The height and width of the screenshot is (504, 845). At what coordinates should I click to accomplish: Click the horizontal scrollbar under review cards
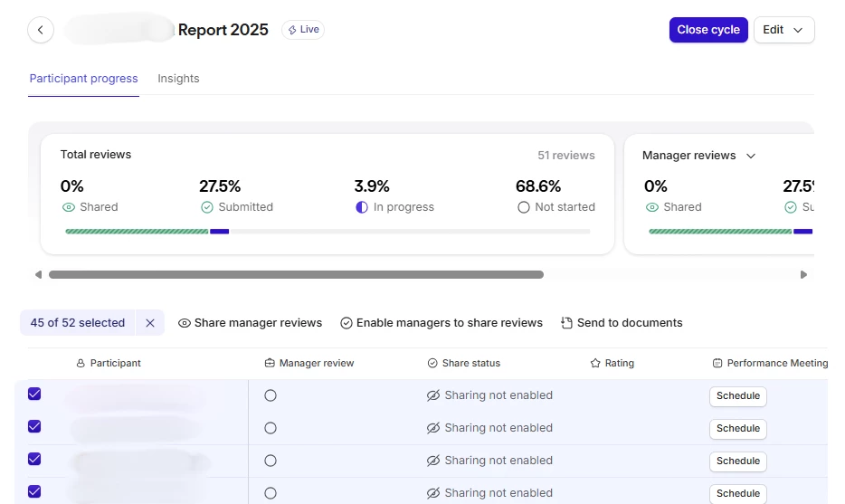[296, 274]
